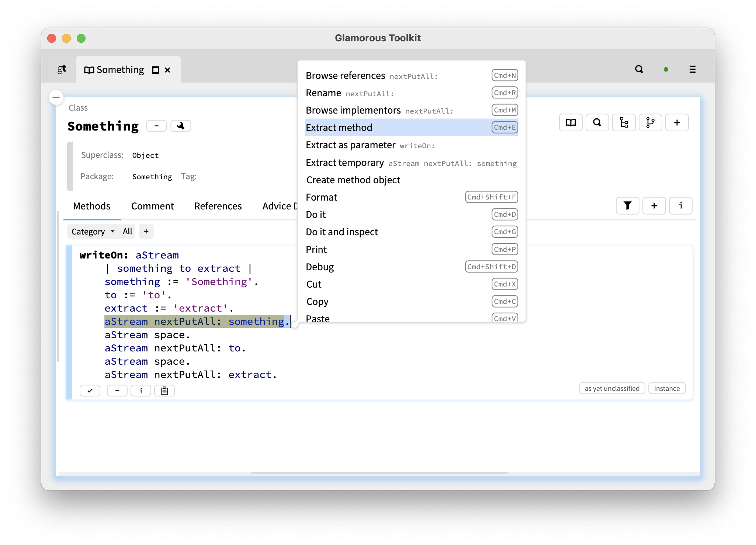The image size is (756, 545).
Task: Inspect method with i button under code
Action: pos(141,390)
